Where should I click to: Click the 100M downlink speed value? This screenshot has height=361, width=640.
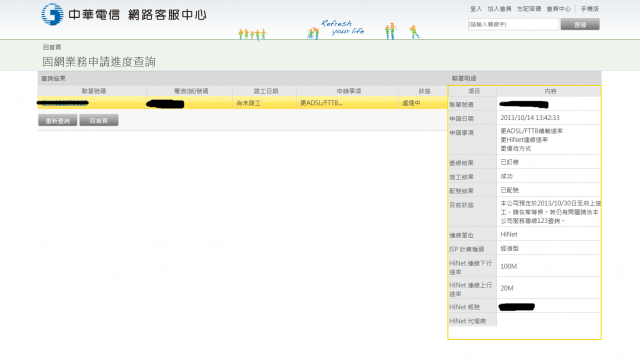tap(509, 266)
